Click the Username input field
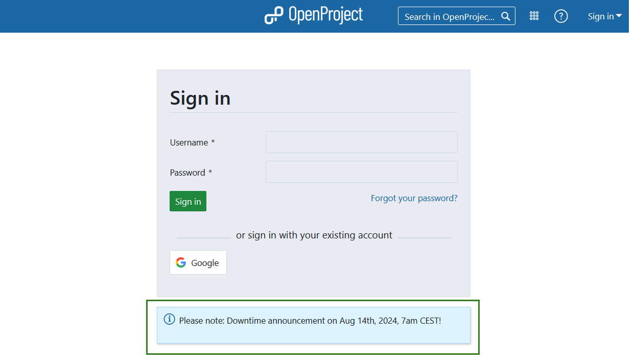Viewport: 635px width, 364px height. 361,142
